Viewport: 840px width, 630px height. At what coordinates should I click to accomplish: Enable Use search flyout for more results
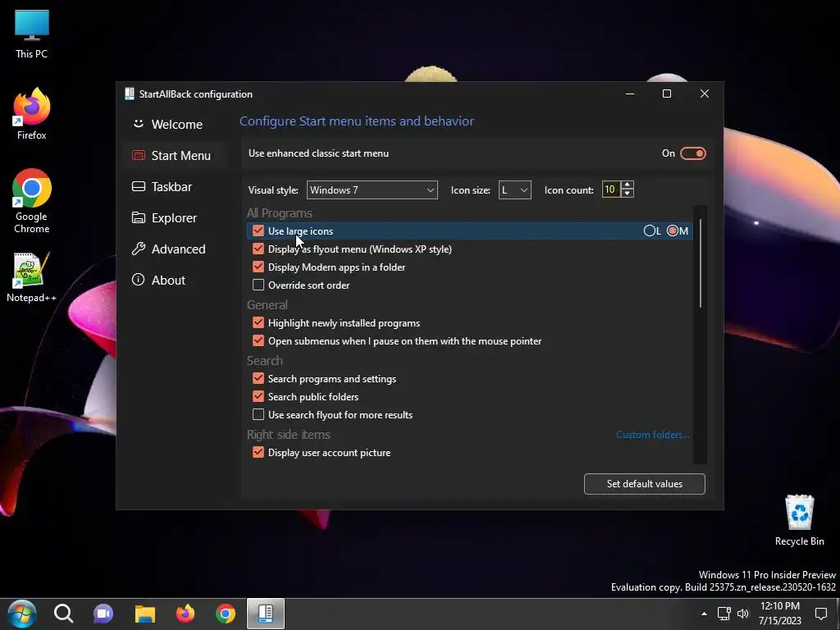point(258,414)
